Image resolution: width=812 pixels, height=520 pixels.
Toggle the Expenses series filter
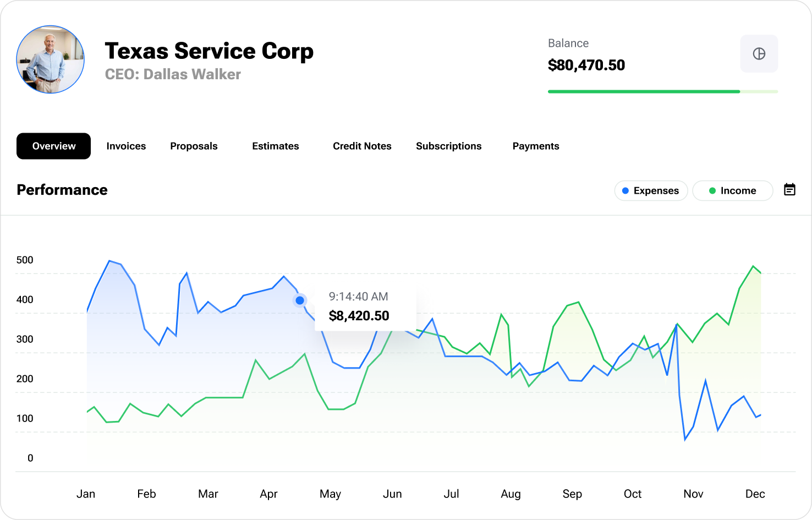coord(651,191)
